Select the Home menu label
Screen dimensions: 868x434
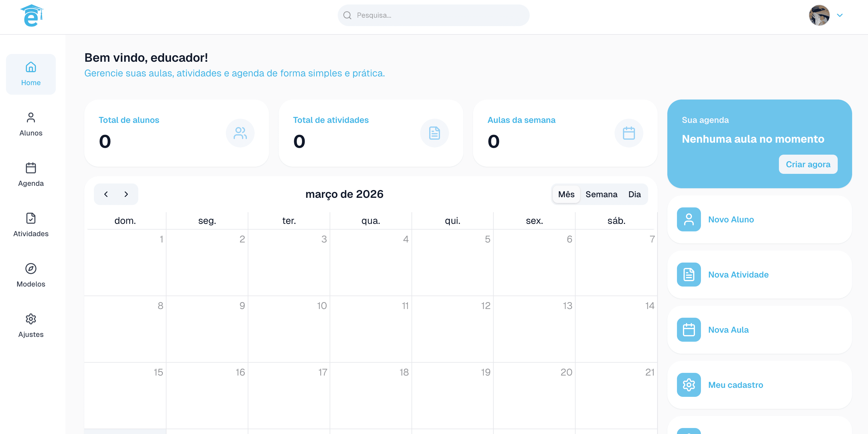coord(31,82)
